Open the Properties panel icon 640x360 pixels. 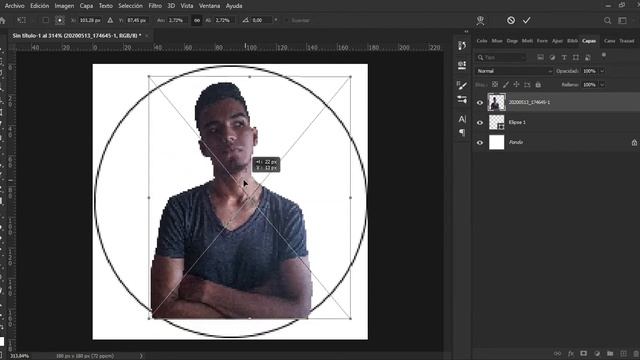click(462, 65)
